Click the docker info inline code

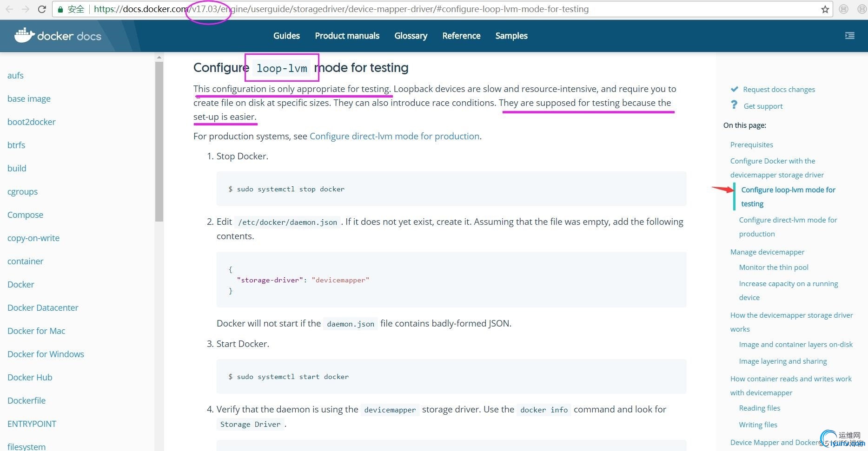click(x=544, y=410)
